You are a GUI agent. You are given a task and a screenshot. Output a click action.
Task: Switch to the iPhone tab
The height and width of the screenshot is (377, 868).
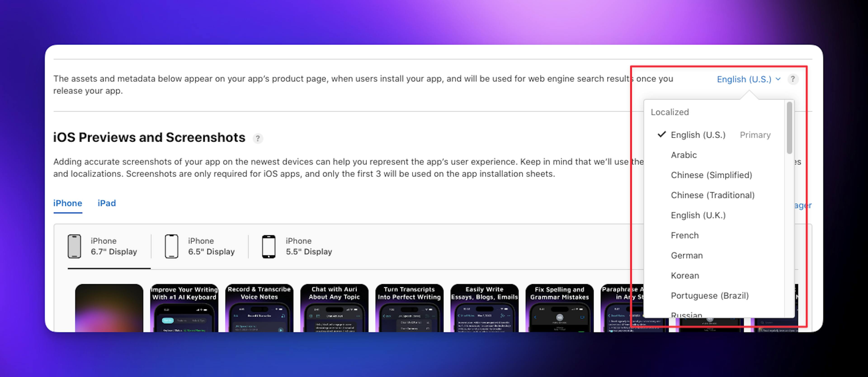pos(67,203)
